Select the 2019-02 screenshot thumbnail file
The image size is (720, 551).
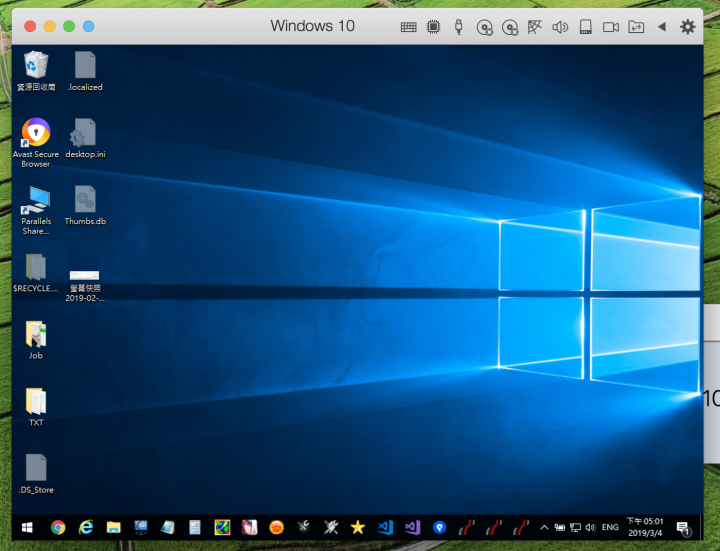(x=85, y=286)
